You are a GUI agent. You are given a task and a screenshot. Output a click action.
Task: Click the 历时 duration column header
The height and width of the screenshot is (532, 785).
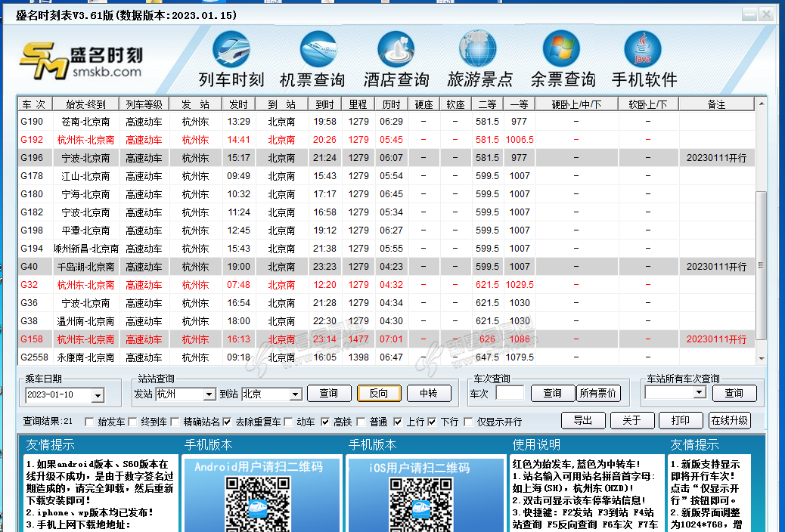tap(391, 104)
